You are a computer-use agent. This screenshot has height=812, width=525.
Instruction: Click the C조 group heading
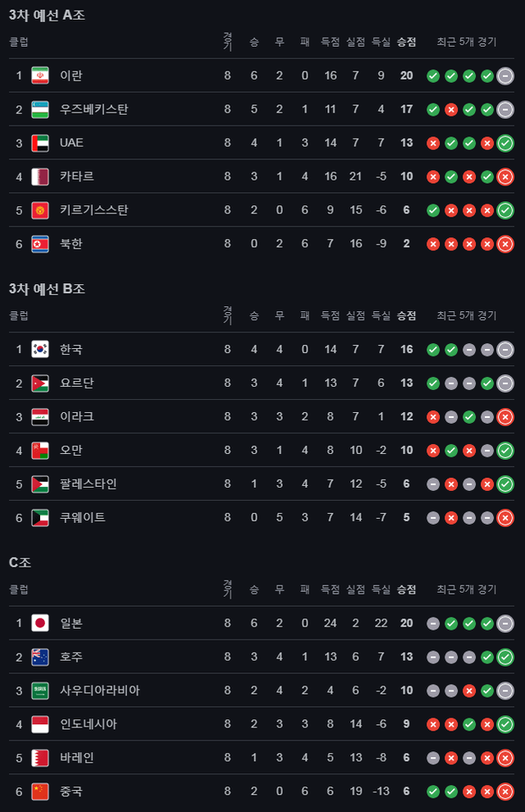pos(20,562)
